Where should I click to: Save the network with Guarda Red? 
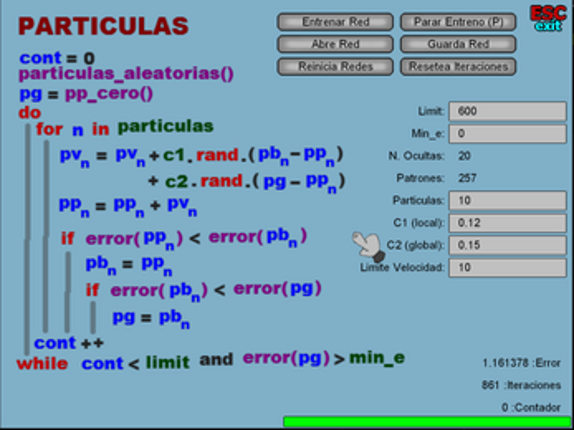[x=458, y=45]
